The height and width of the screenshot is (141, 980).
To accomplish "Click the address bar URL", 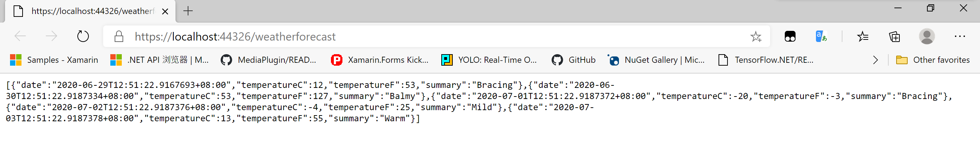I will coord(235,37).
